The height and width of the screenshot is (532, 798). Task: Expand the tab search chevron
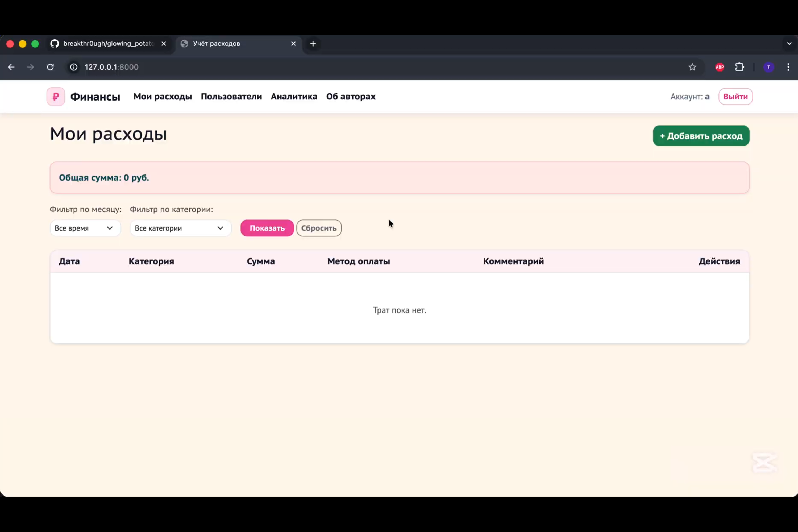pyautogui.click(x=789, y=44)
